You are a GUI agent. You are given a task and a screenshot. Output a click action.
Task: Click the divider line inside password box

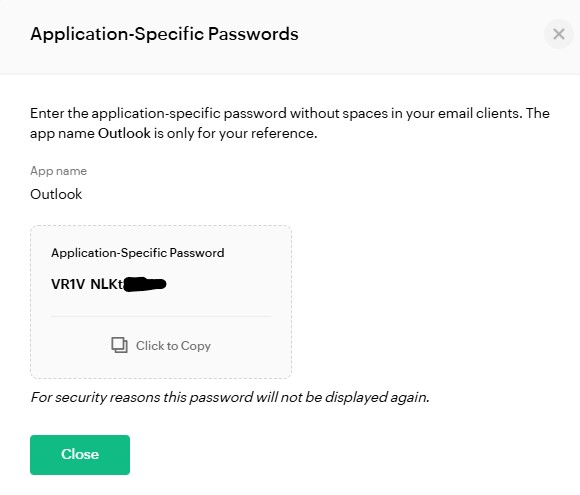[161, 317]
